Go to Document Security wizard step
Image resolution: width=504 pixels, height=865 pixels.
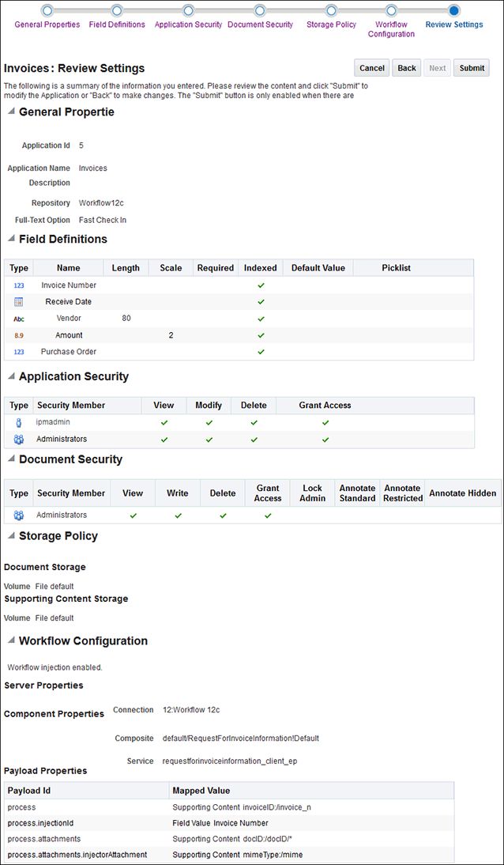pyautogui.click(x=260, y=10)
